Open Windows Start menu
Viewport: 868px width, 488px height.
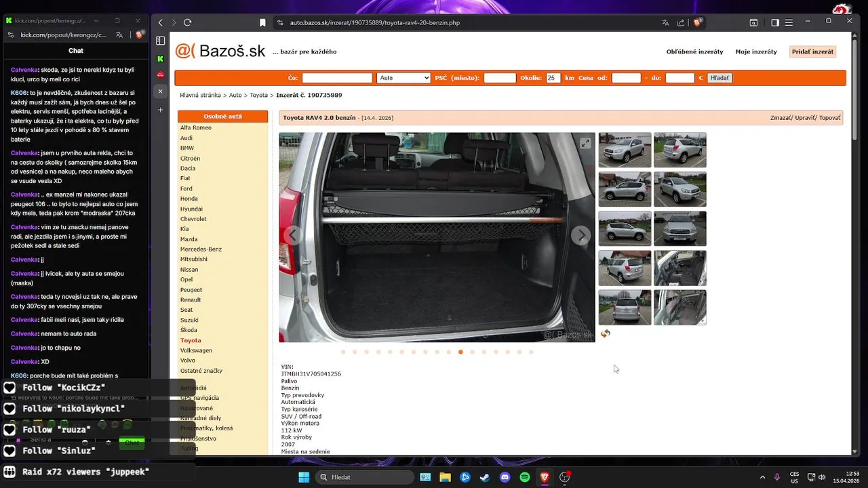tap(304, 477)
